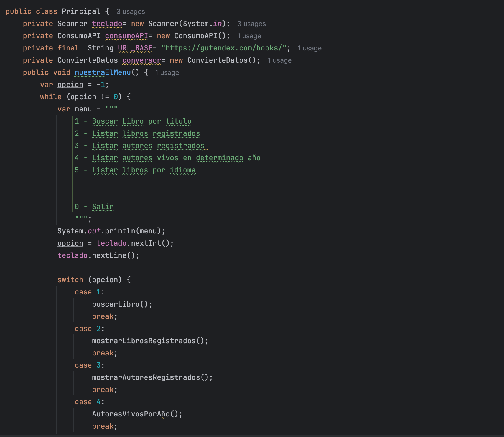Click the closing triple-quote of the text block
The image size is (504, 437).
click(x=81, y=218)
